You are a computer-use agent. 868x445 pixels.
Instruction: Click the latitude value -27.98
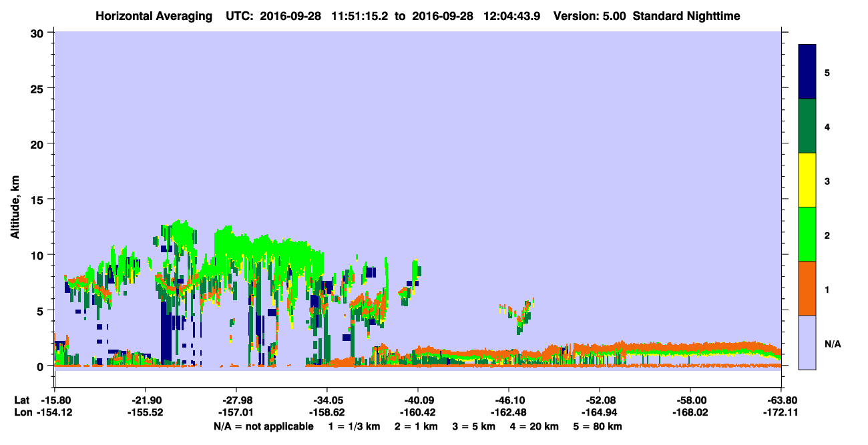click(236, 400)
